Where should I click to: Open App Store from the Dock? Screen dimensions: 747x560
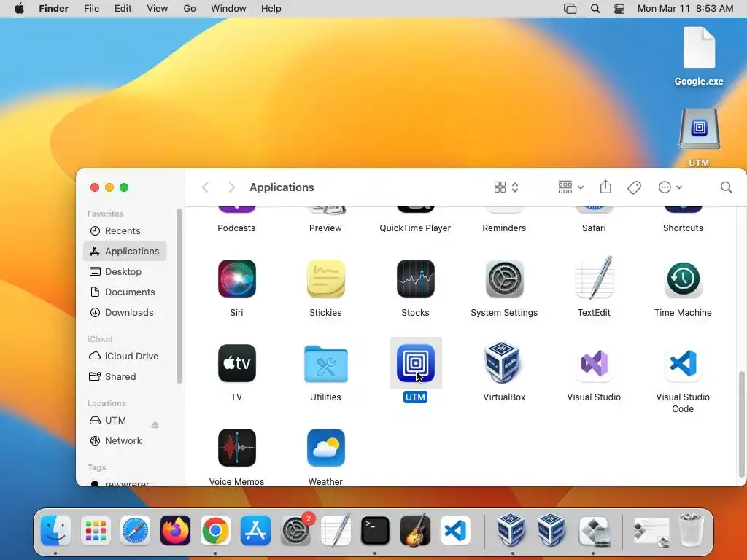click(x=255, y=531)
